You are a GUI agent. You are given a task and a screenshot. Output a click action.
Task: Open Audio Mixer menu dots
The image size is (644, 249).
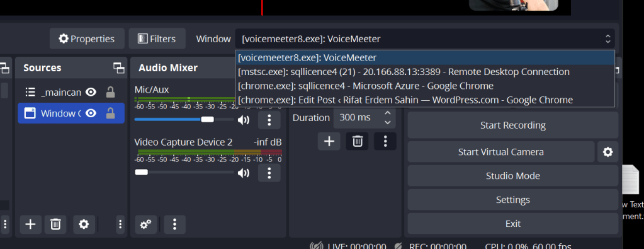(174, 224)
